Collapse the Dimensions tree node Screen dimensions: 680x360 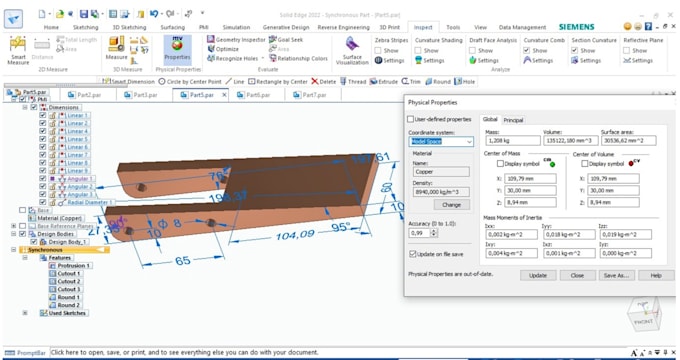tap(25, 107)
